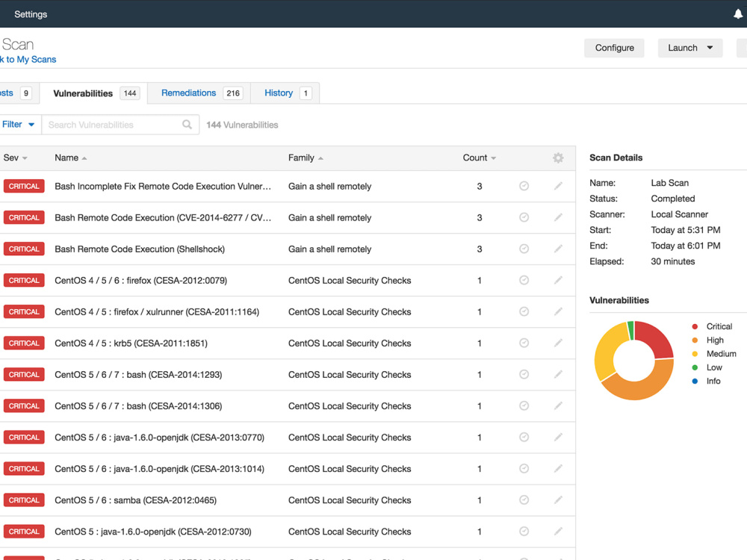Image resolution: width=747 pixels, height=560 pixels.
Task: Switch to the Remediations tab
Action: pyautogui.click(x=199, y=93)
